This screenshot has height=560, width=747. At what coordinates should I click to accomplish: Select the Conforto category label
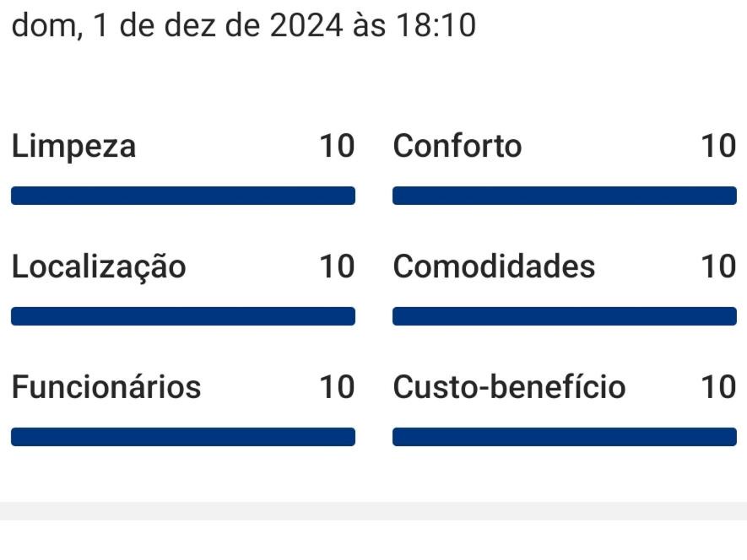pyautogui.click(x=457, y=147)
